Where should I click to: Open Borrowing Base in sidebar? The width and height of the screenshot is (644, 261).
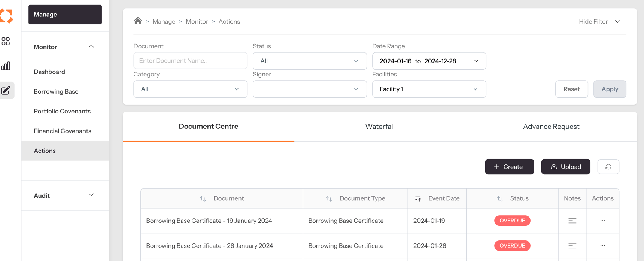click(56, 91)
